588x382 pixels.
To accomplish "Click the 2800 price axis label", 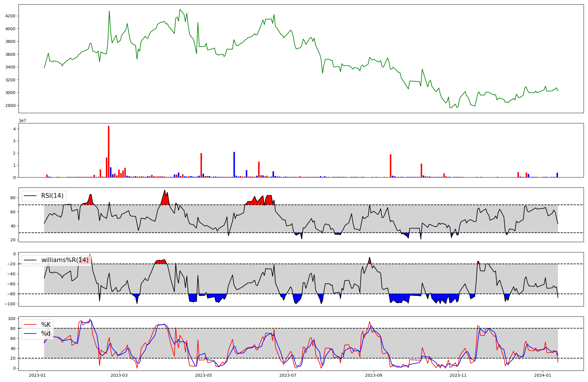I will pos(11,105).
